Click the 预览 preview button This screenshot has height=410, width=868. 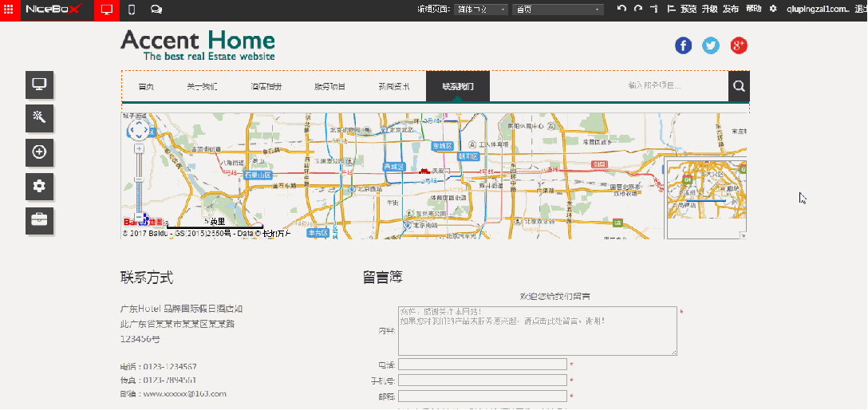coord(688,10)
